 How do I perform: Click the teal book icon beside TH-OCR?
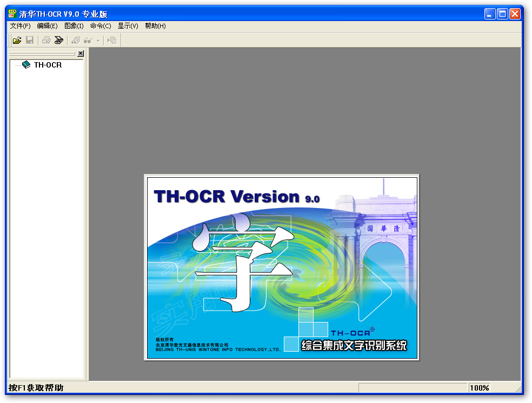(x=26, y=65)
